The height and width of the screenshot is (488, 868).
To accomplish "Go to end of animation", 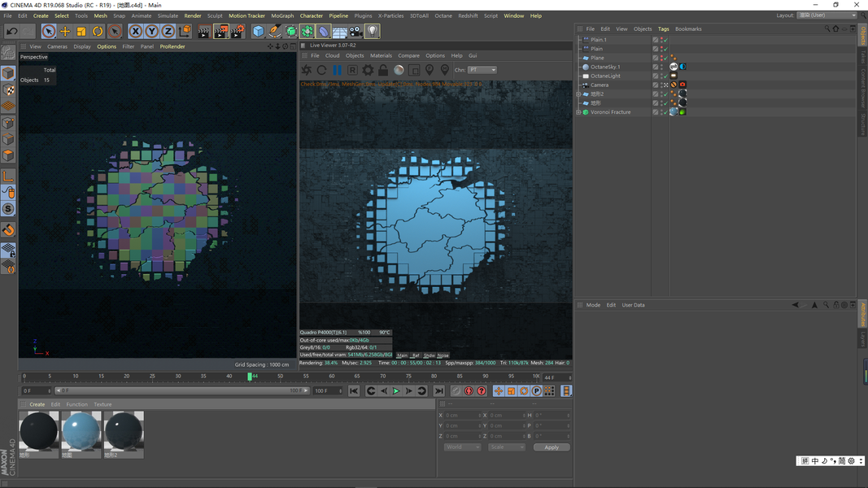I will coord(439,391).
